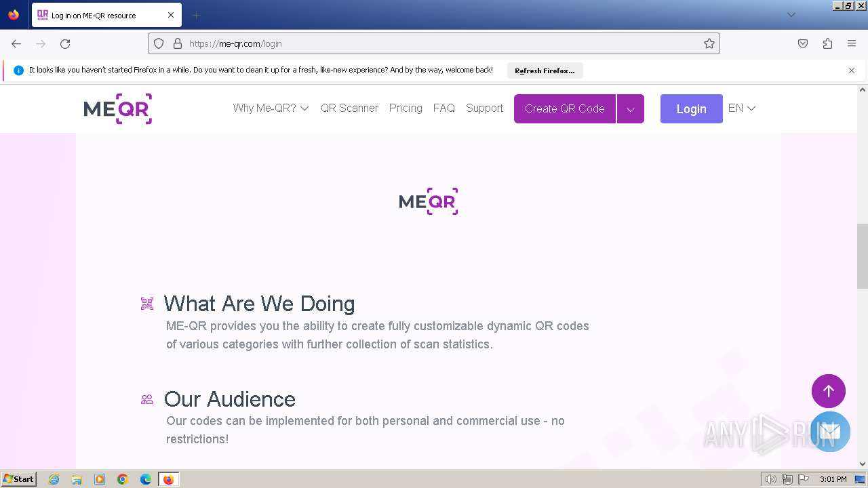Click the Firefox taskbar button

pos(168,479)
